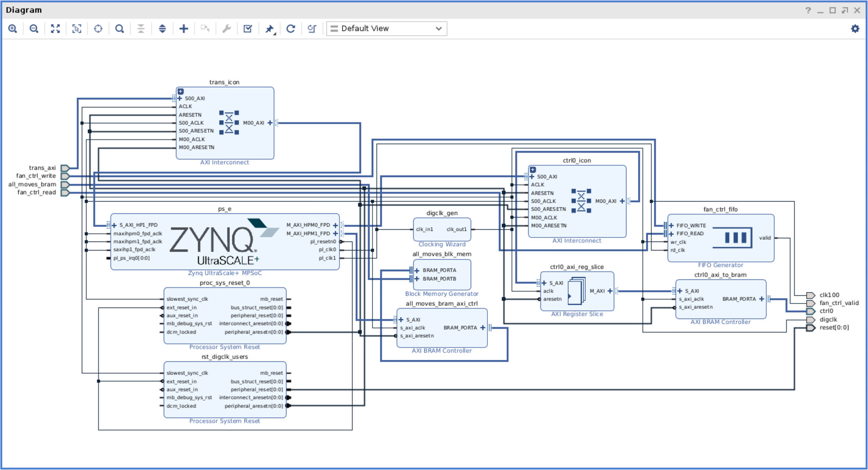
Task: Expand S_AXI_HP1_FPD interface on ps_e
Action: [x=114, y=225]
